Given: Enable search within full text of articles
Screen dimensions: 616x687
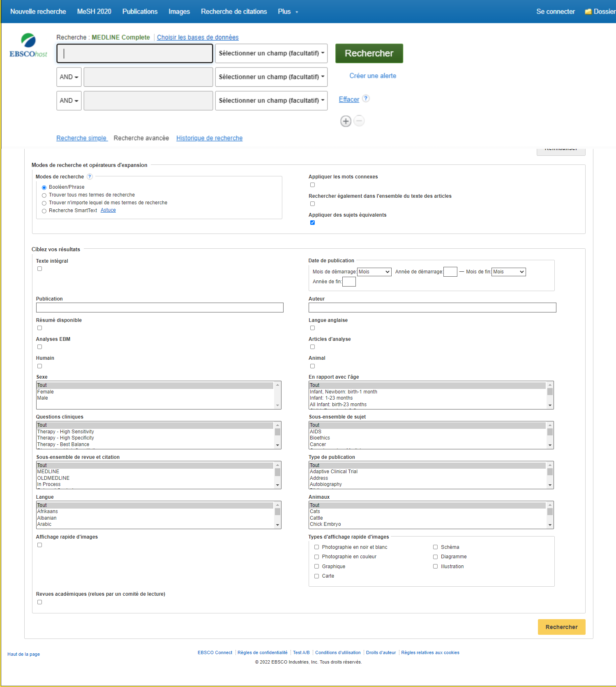Looking at the screenshot, I should point(312,204).
